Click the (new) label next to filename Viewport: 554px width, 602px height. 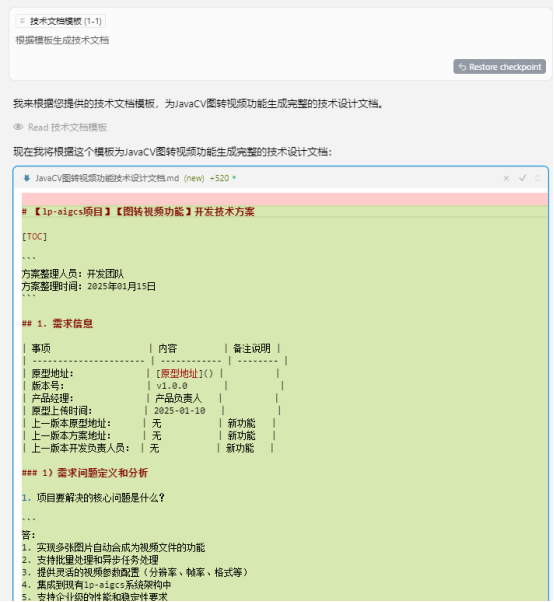194,178
